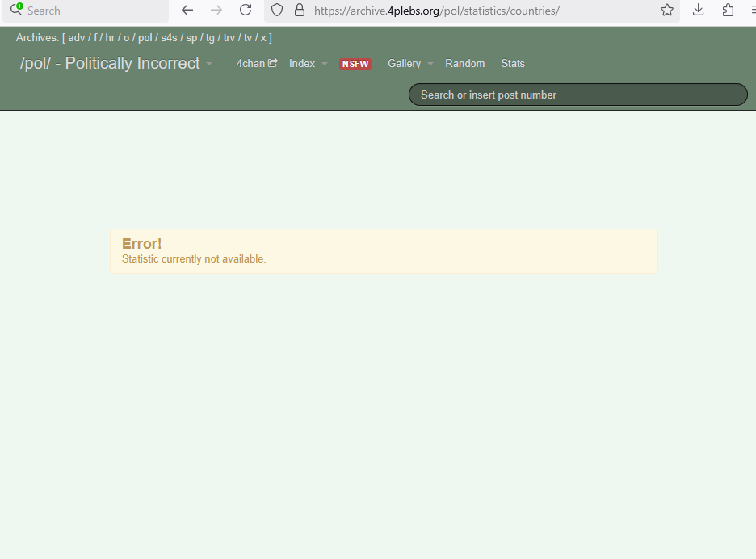Screen dimensions: 756x559
Task: Expand the Index dropdown caret
Action: coord(325,64)
